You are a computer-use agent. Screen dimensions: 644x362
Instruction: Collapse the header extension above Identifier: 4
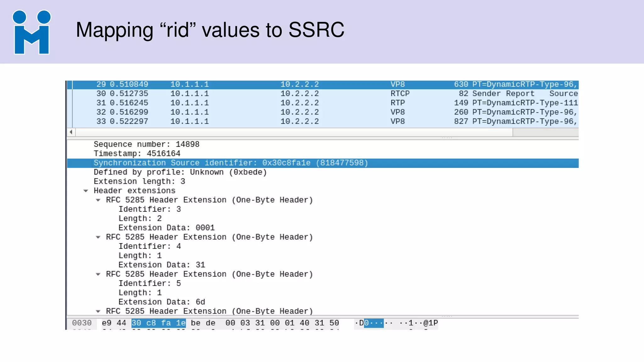(98, 237)
